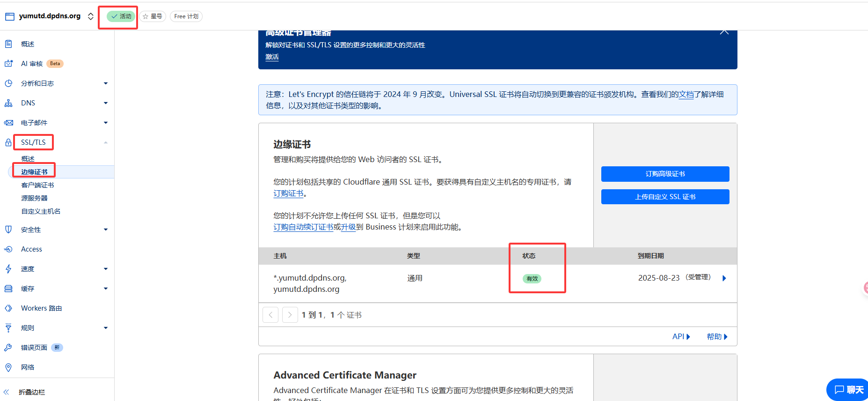Viewport: 868px width, 401px height.
Task: Close the advanced certificate manager banner
Action: click(724, 32)
